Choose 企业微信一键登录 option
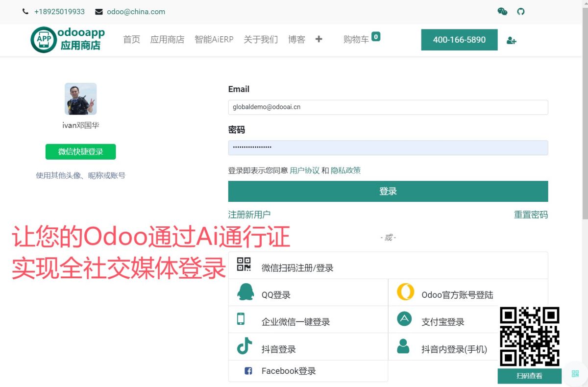The image size is (588, 387). [308, 319]
